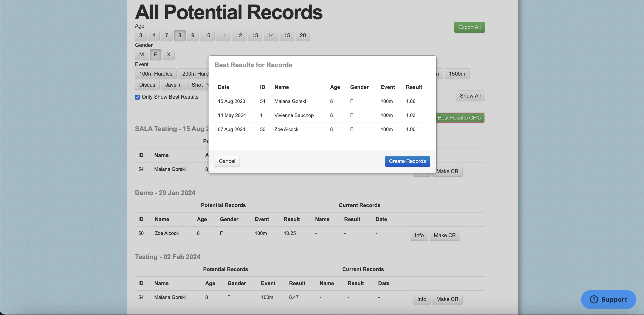Select Vivienne Bauchop row in dialog
The height and width of the screenshot is (315, 644).
tap(322, 115)
